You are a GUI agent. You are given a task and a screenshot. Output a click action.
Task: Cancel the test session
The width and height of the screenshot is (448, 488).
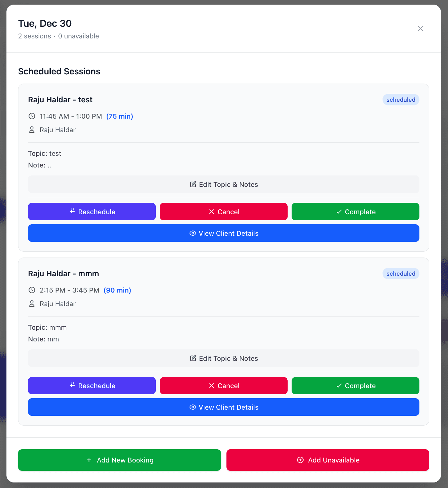[x=223, y=212]
